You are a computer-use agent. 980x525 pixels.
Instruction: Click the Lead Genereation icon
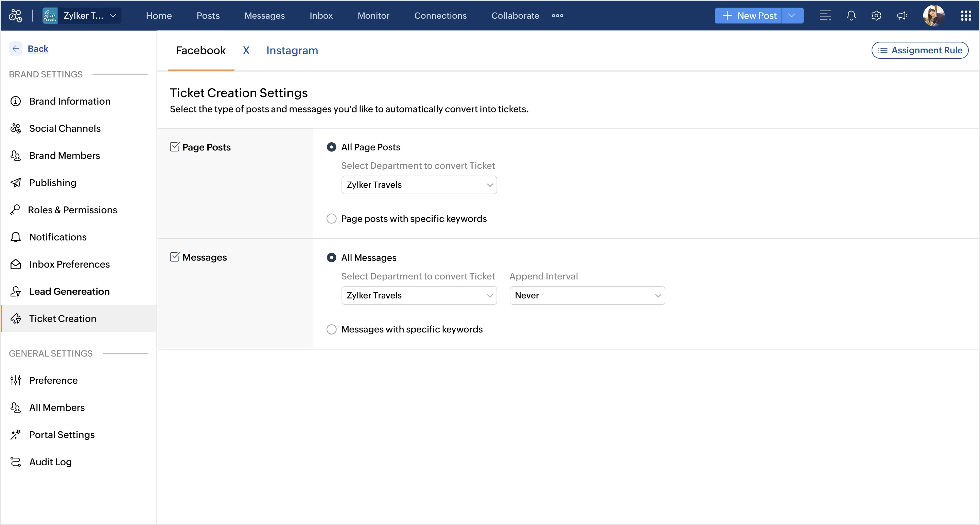click(16, 292)
